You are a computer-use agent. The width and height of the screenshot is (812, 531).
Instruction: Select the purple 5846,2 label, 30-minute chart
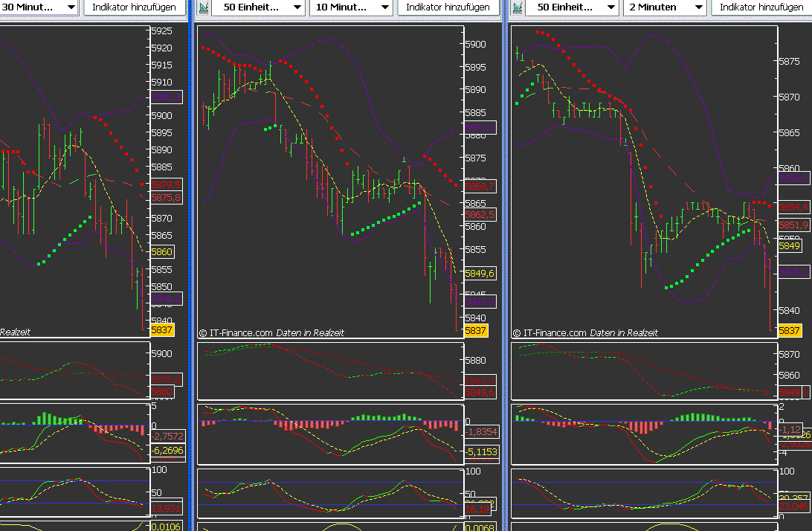point(167,299)
